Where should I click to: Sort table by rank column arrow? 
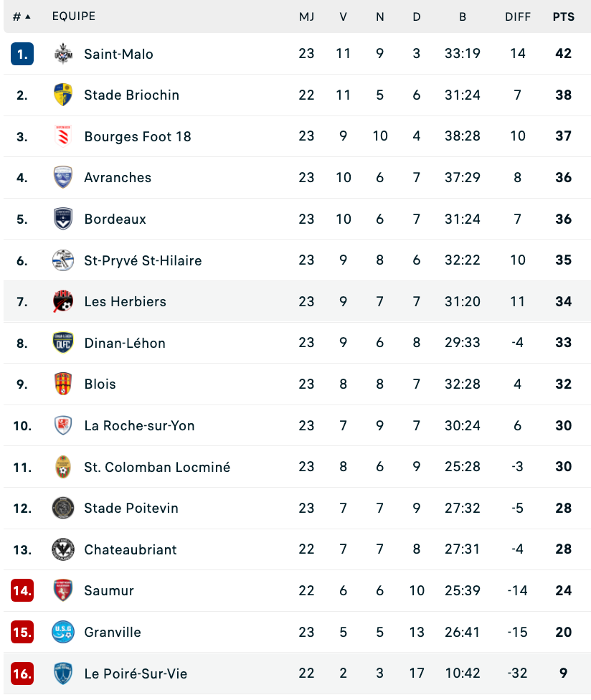(x=28, y=17)
